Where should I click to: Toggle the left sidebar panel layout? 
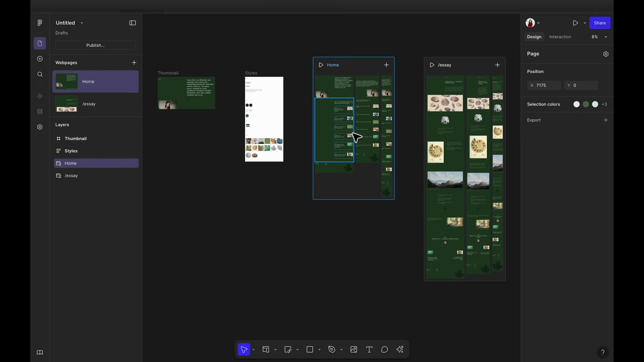point(133,23)
